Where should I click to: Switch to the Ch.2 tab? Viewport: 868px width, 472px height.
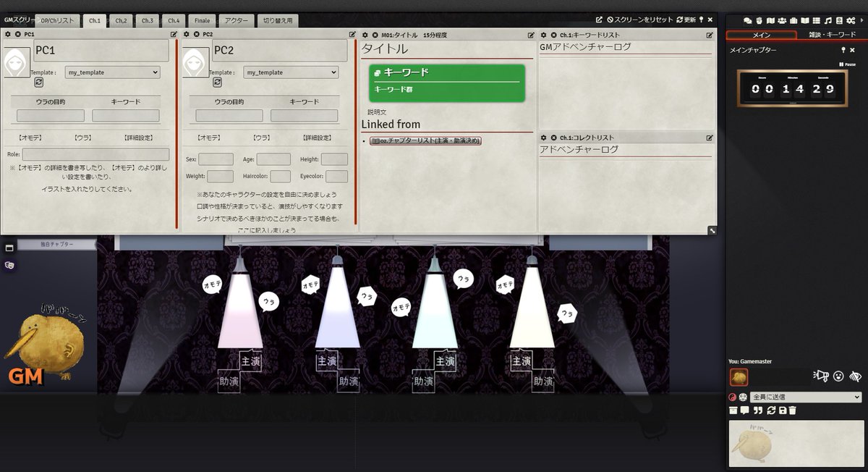120,21
